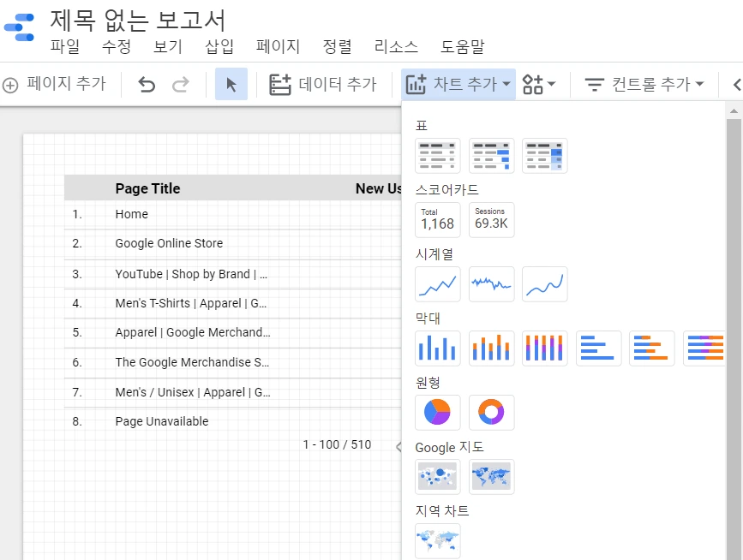This screenshot has height=560, width=743.
Task: Open the 수정 menu
Action: [116, 46]
